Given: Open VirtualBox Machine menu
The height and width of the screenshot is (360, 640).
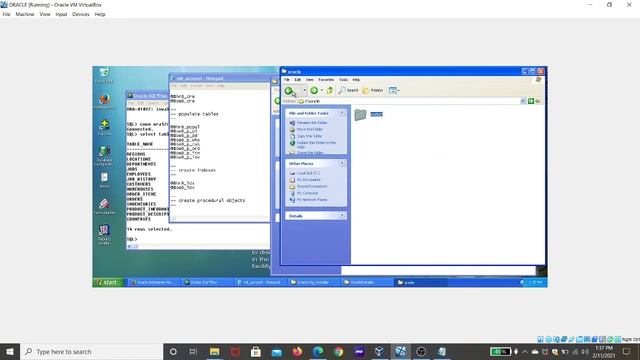Looking at the screenshot, I should [x=25, y=14].
